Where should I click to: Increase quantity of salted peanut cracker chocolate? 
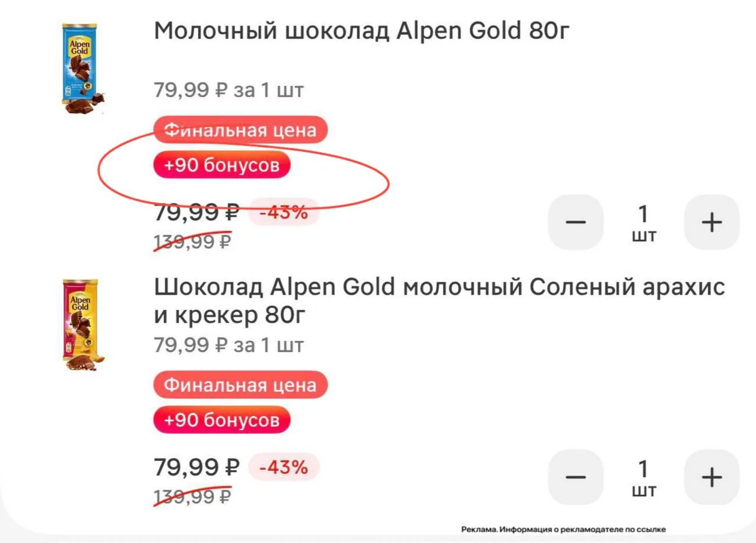[x=712, y=477]
